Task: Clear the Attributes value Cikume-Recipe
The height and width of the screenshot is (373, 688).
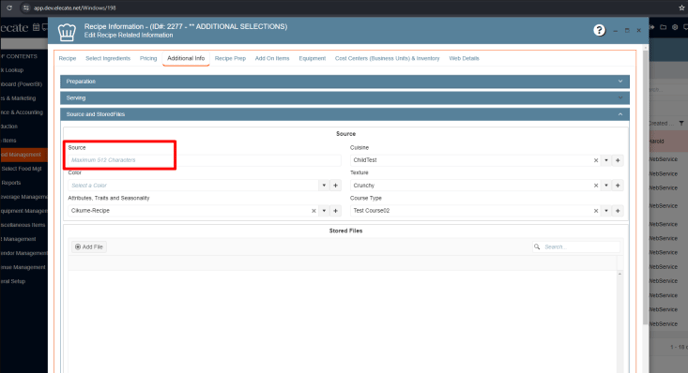Action: [x=314, y=211]
